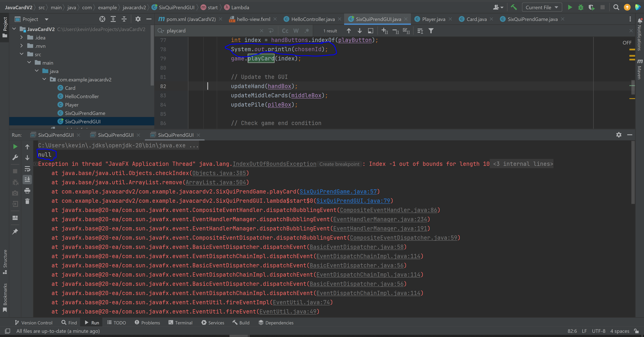This screenshot has height=337, width=644.
Task: Open the SixQuiPrendGame.java:57 stack trace link
Action: pyautogui.click(x=338, y=191)
